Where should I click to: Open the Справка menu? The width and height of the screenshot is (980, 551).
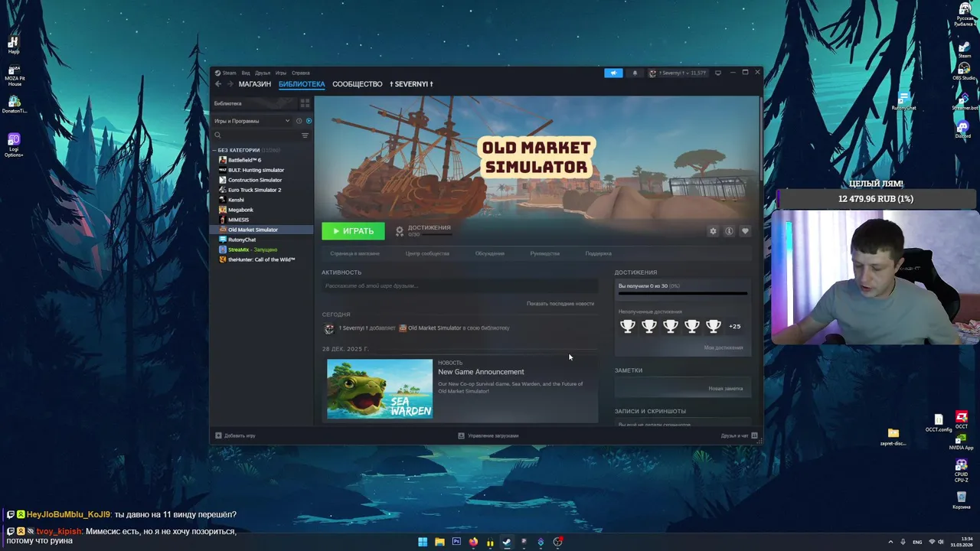pos(301,73)
